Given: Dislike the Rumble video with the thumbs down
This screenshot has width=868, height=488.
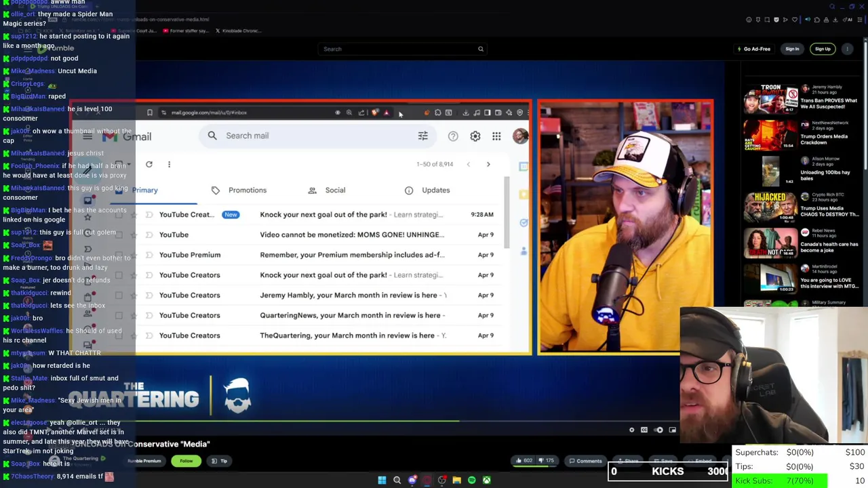Looking at the screenshot, I should click(547, 461).
